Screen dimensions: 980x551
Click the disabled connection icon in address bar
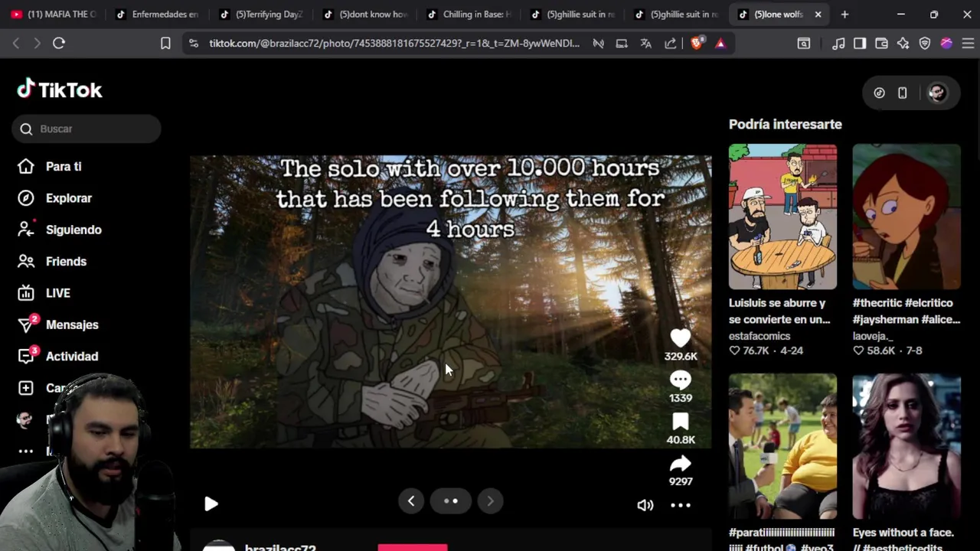(x=598, y=44)
